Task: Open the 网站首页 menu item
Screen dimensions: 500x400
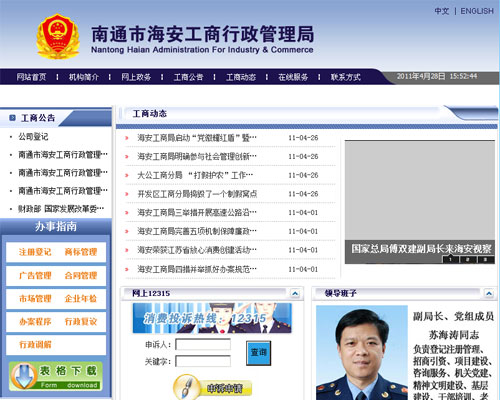Action: tap(31, 77)
